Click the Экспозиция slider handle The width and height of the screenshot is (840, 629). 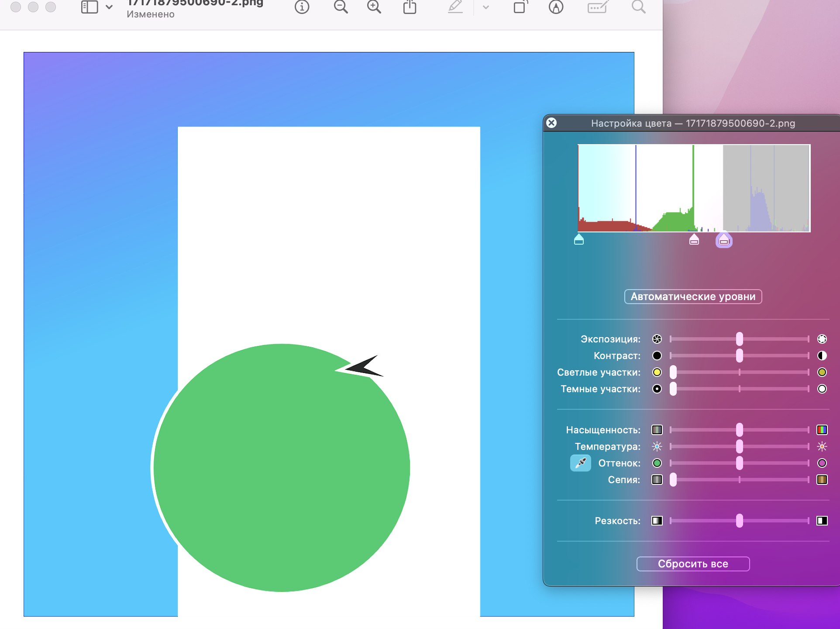(739, 339)
